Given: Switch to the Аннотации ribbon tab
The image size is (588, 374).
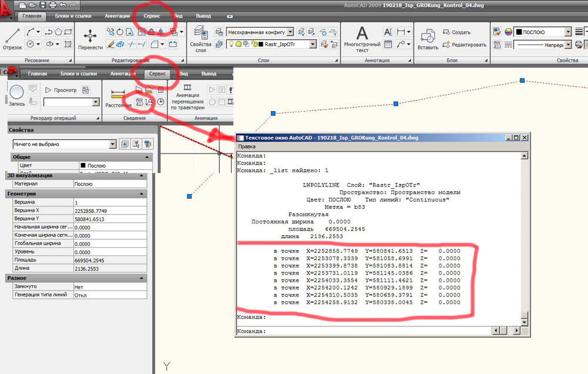Looking at the screenshot, I should coord(118,16).
